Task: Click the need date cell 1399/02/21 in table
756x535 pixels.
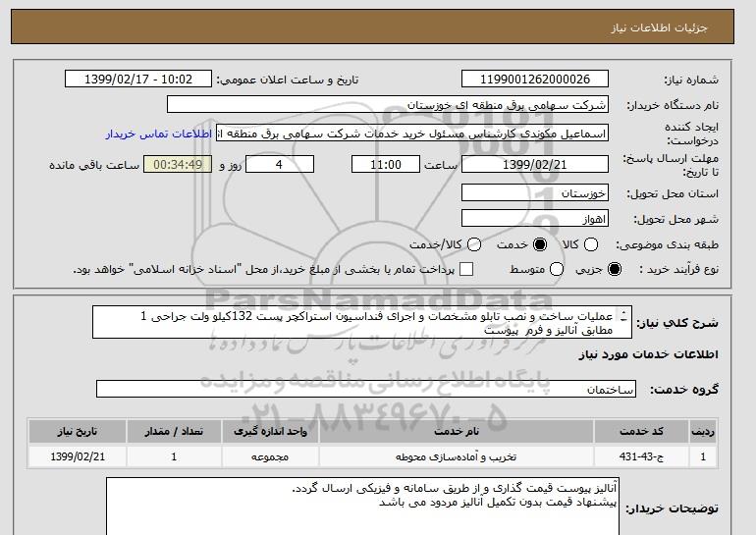Action: (x=78, y=456)
